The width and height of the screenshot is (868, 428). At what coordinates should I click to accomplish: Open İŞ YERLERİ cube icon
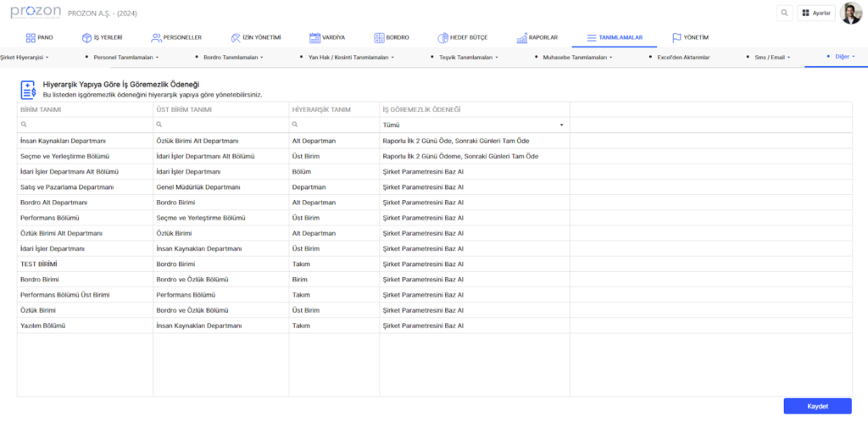pyautogui.click(x=86, y=38)
